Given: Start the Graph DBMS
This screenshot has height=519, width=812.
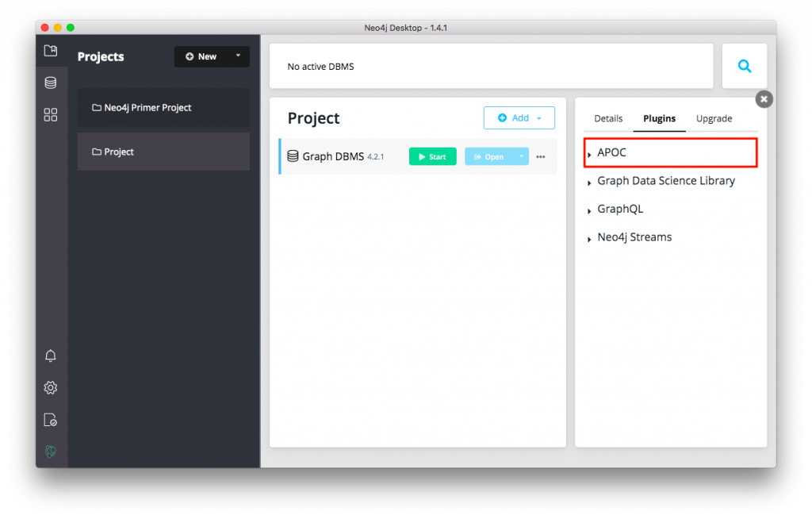Looking at the screenshot, I should (x=432, y=157).
